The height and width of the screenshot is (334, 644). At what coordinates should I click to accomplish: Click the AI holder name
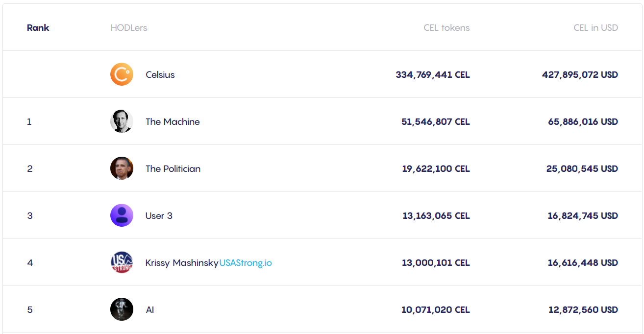[150, 310]
